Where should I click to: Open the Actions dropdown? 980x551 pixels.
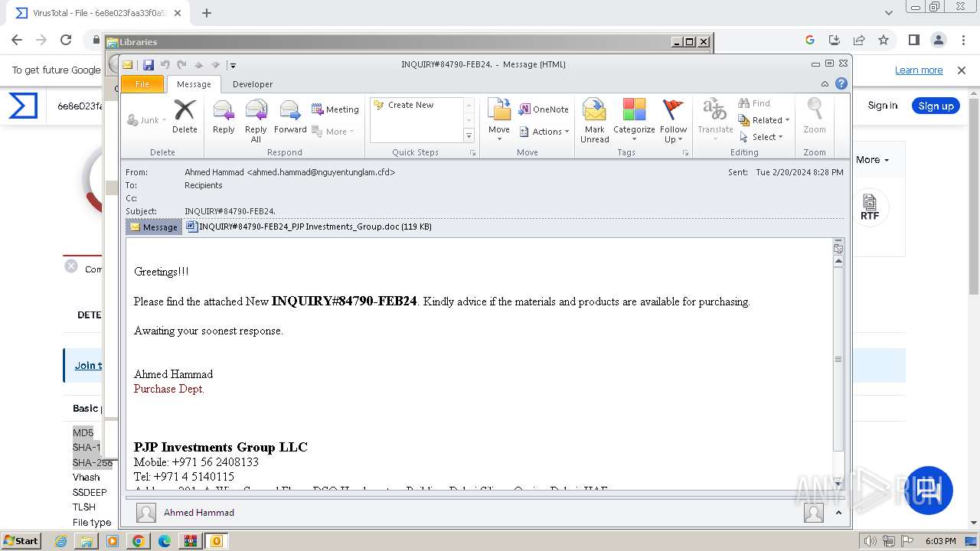(x=544, y=132)
